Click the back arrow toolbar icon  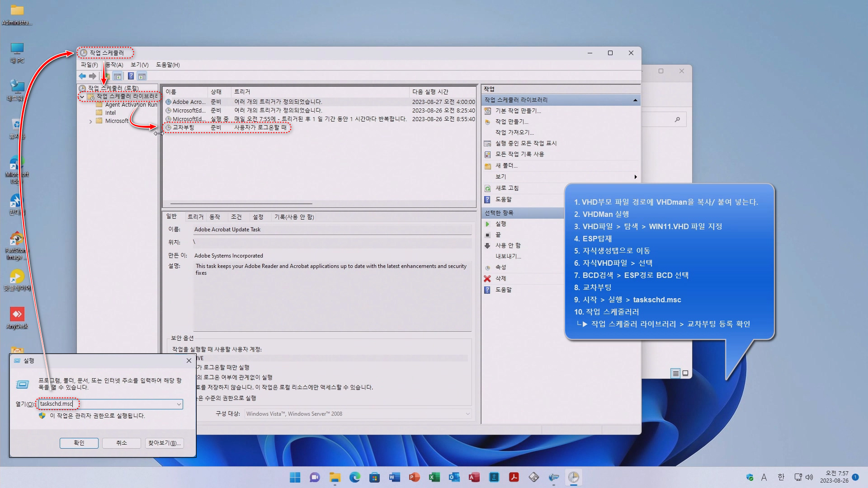82,76
